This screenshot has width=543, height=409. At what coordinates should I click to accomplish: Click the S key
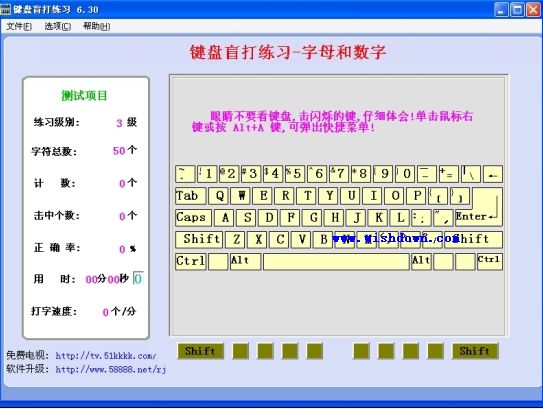[x=247, y=218]
